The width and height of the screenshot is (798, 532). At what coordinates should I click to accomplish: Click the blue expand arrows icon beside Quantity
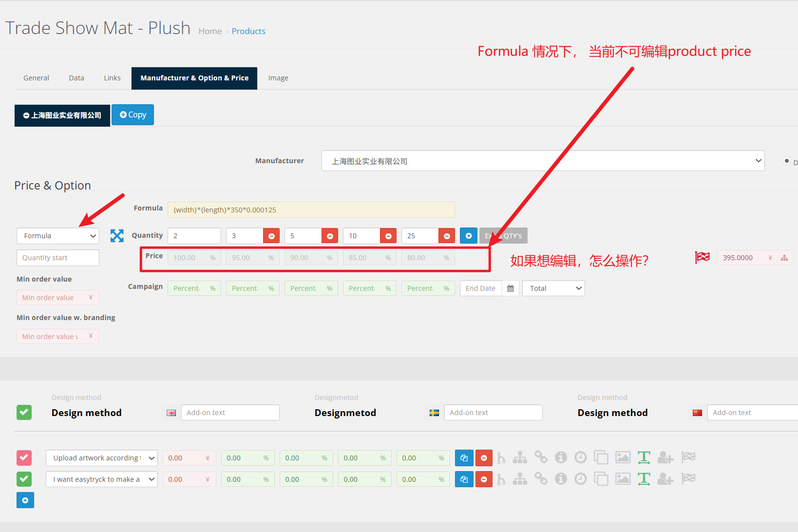[117, 236]
